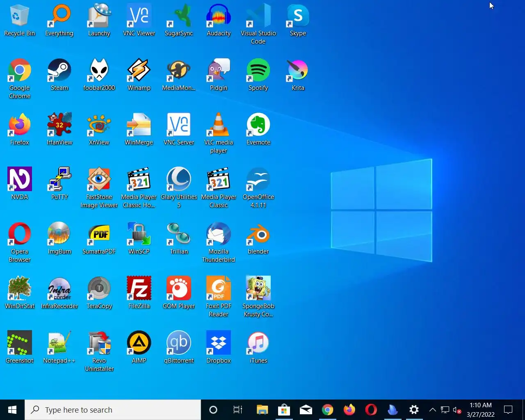The image size is (525, 420).
Task: Open File Explorer from the taskbar
Action: 262,410
